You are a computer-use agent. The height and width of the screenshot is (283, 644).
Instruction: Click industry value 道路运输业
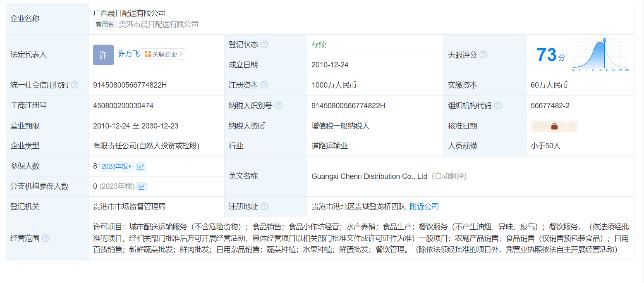(x=330, y=146)
